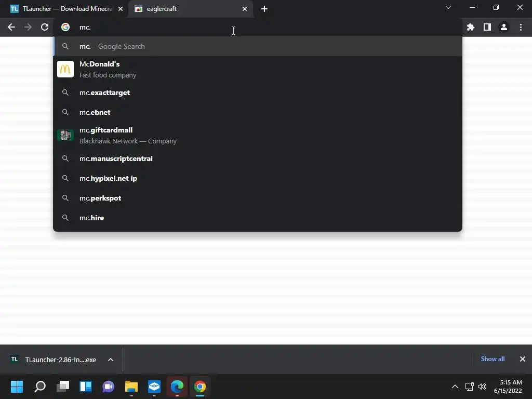Click the giftcardmall suggestion thumbnail

65,135
